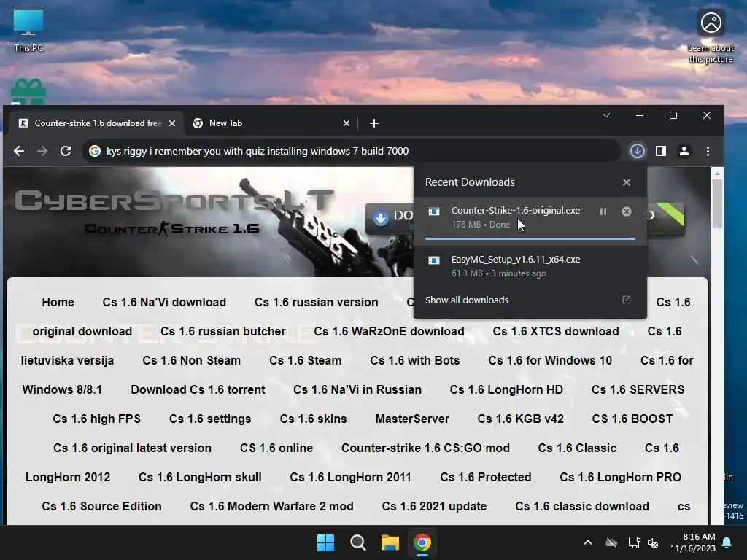Click the scrollbar up arrow
This screenshot has height=560, width=747.
(x=717, y=174)
